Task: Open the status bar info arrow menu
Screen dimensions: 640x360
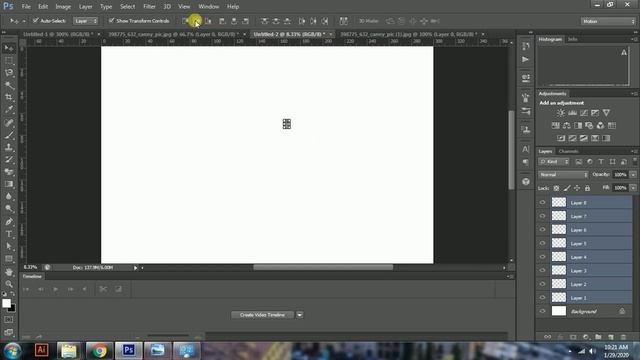Action: click(136, 268)
